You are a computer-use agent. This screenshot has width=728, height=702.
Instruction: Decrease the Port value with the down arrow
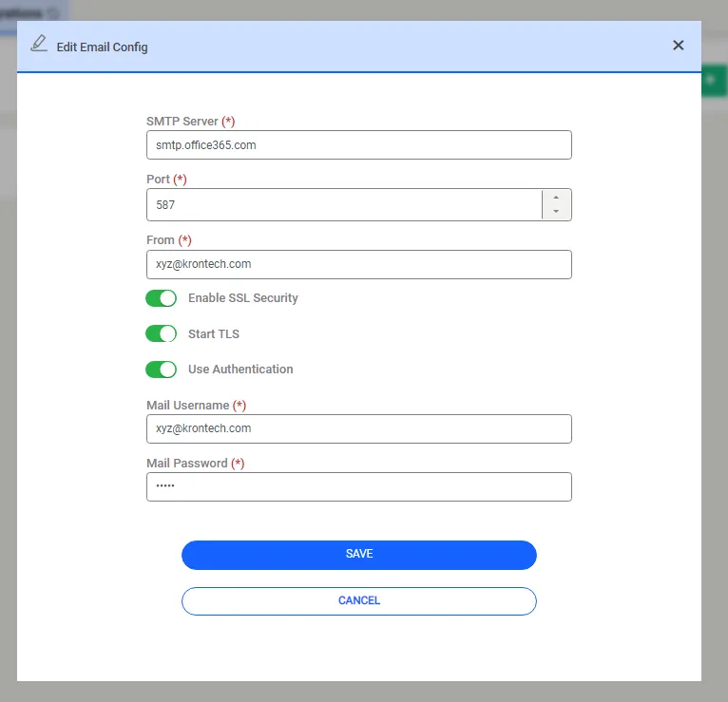click(x=556, y=212)
